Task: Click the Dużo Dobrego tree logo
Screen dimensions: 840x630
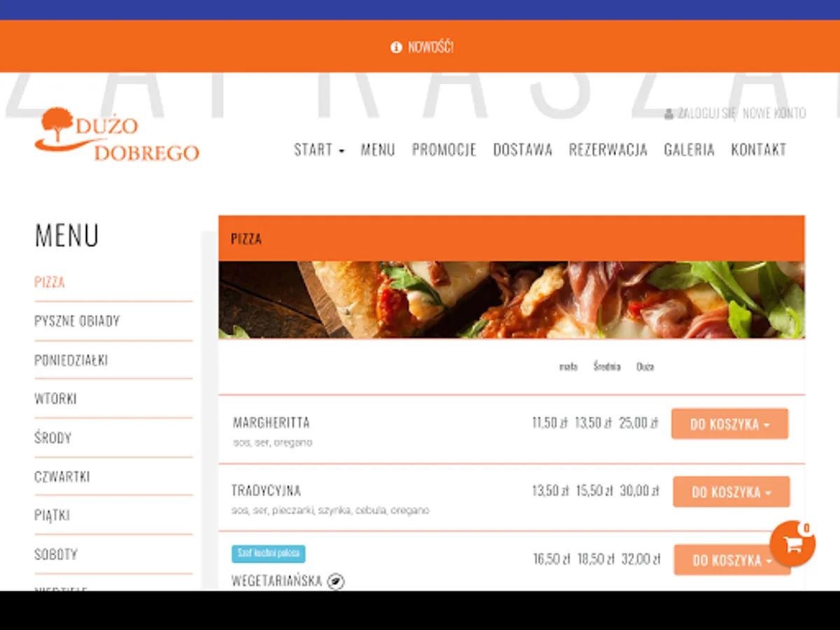Action: (117, 134)
